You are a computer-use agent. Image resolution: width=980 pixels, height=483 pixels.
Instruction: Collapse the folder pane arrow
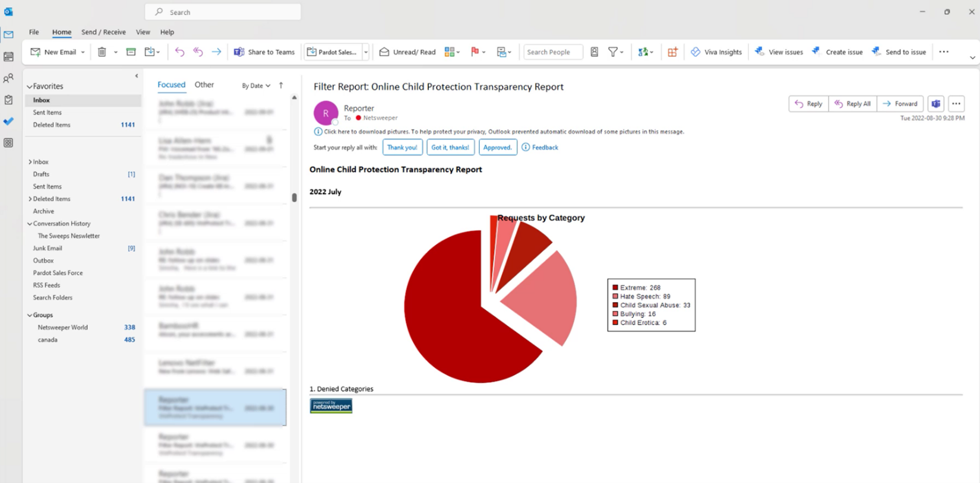pos(137,76)
